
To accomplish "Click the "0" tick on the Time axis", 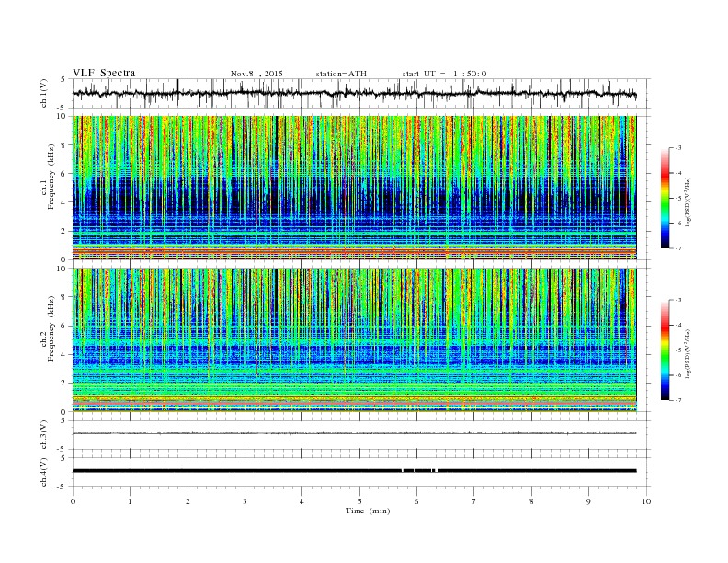I will (73, 501).
